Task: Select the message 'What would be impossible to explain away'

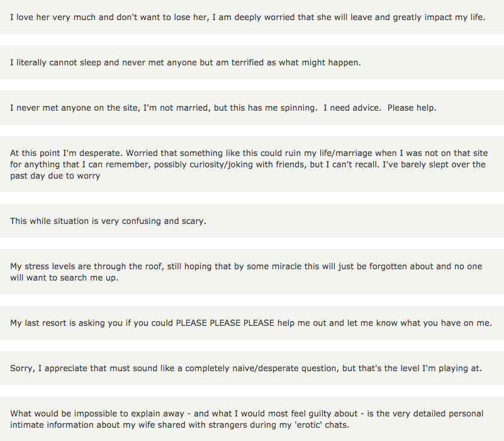Action: pyautogui.click(x=252, y=419)
